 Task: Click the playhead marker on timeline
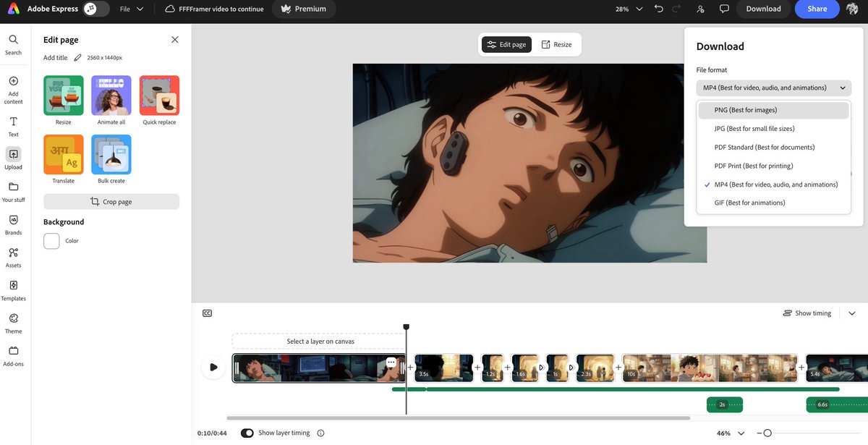coord(407,328)
